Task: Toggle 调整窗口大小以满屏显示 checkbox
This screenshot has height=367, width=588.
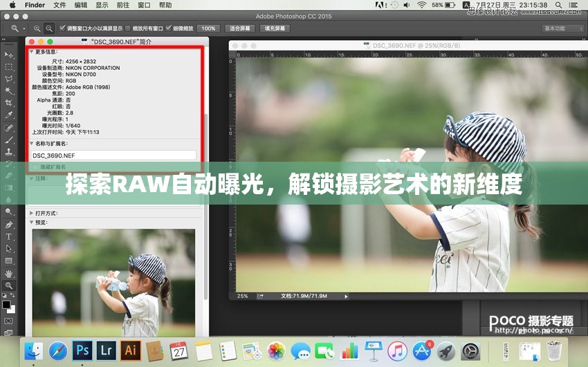Action: click(x=62, y=28)
